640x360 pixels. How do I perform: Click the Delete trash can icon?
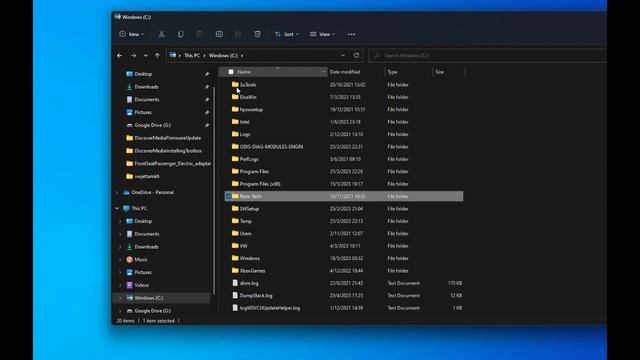click(258, 34)
